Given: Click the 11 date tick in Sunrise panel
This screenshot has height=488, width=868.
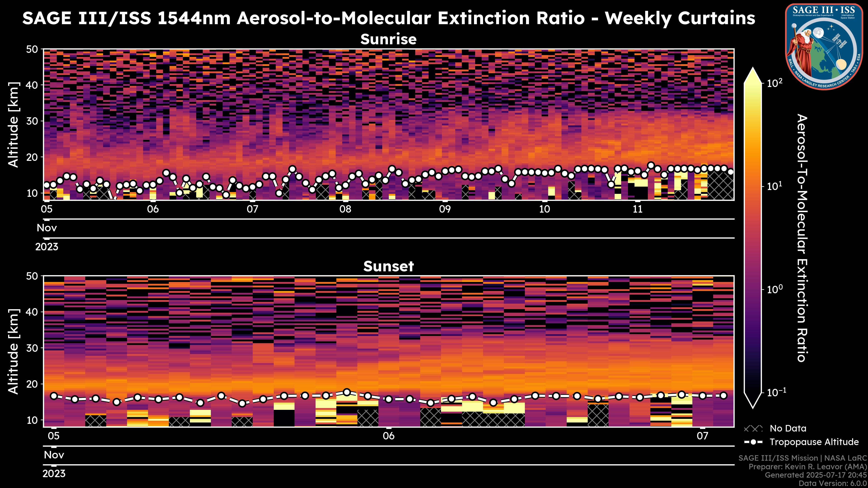Looking at the screenshot, I should click(637, 209).
